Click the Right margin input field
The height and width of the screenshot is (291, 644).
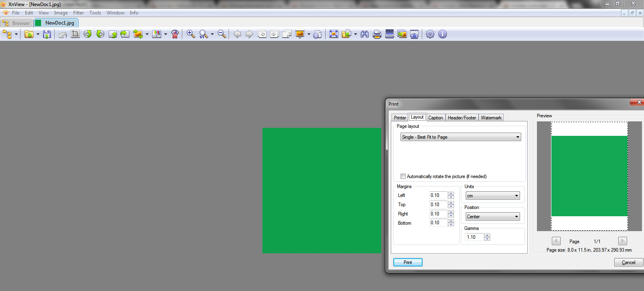click(438, 214)
